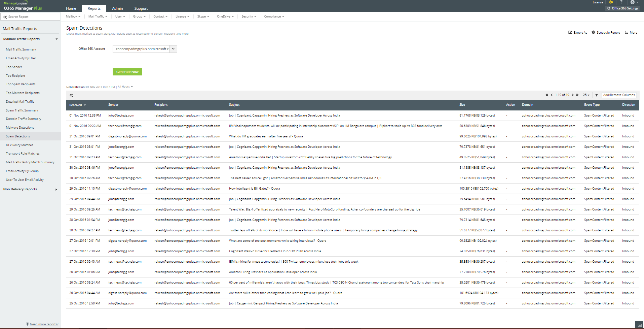Click the Generate Now button
This screenshot has width=644, height=329.
(x=127, y=72)
